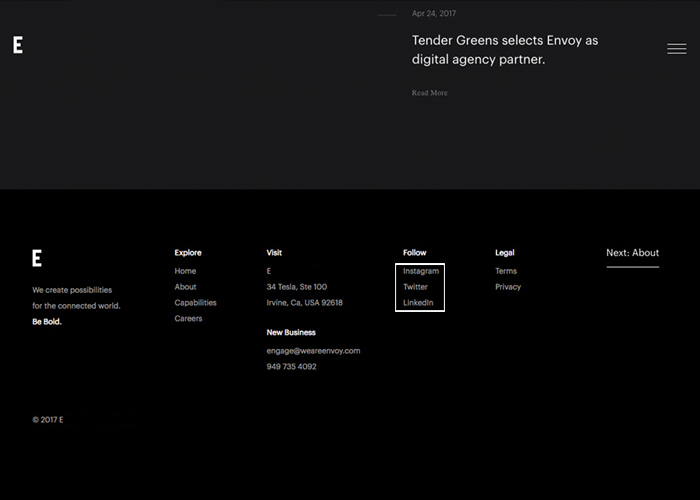Viewport: 700px width, 500px height.
Task: Open the Tender Greens article headline
Action: [505, 50]
